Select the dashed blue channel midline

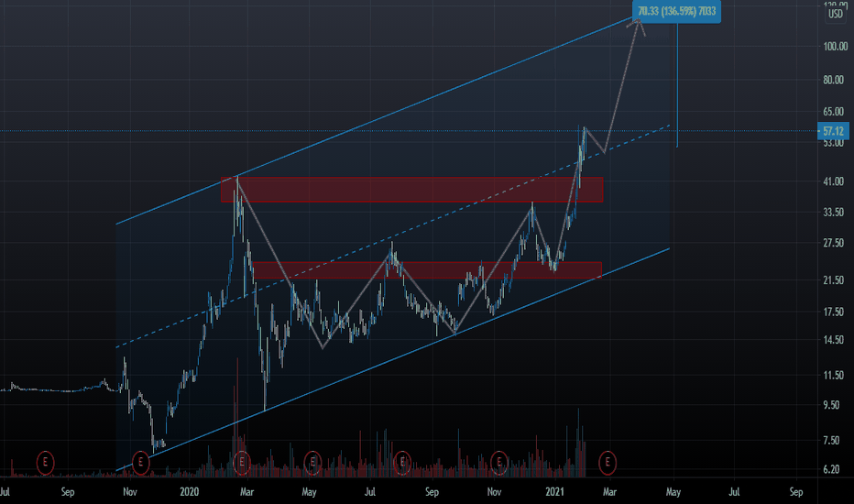pos(392,236)
